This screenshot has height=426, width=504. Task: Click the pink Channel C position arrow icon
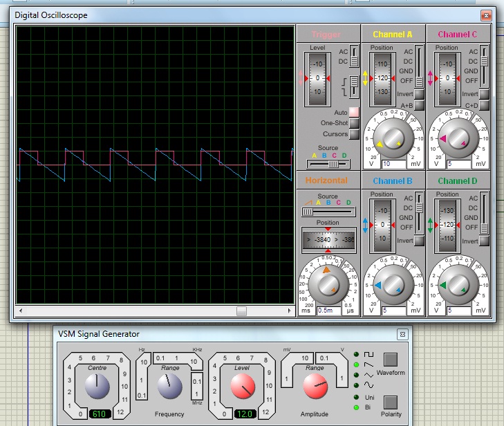click(x=430, y=78)
